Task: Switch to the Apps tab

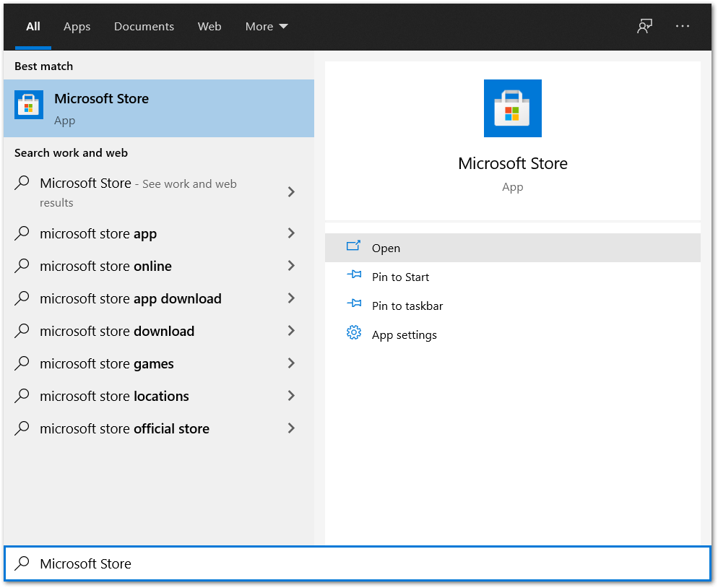Action: [77, 27]
